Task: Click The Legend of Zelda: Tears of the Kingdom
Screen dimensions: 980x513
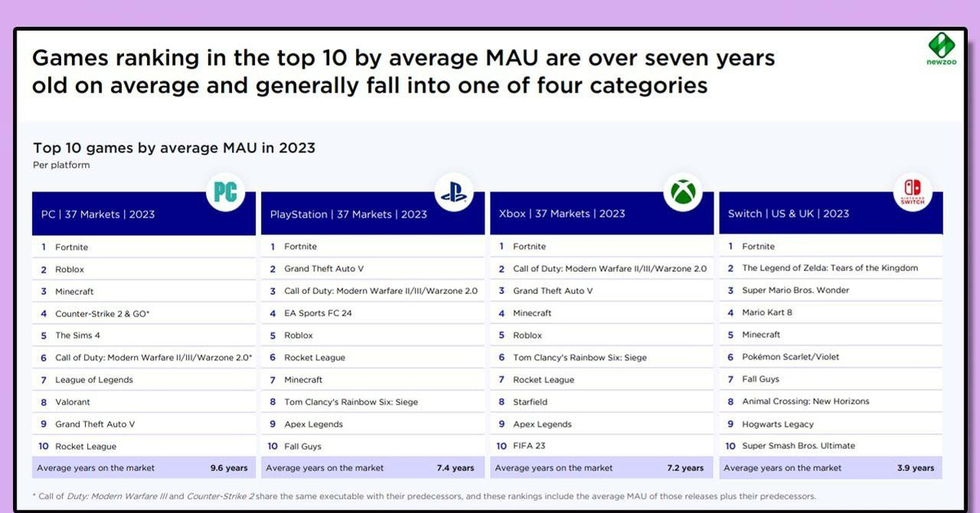Action: [830, 268]
